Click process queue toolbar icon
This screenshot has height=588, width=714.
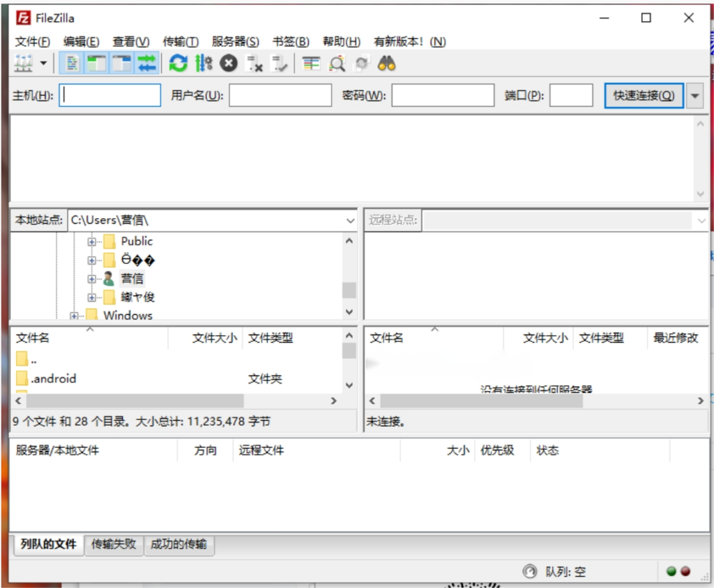pyautogui.click(x=204, y=64)
